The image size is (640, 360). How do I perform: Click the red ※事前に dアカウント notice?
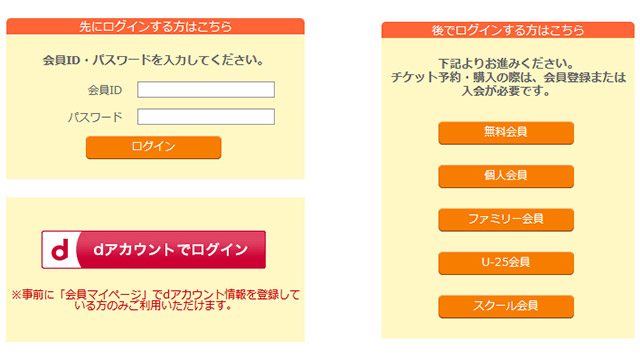point(155,300)
